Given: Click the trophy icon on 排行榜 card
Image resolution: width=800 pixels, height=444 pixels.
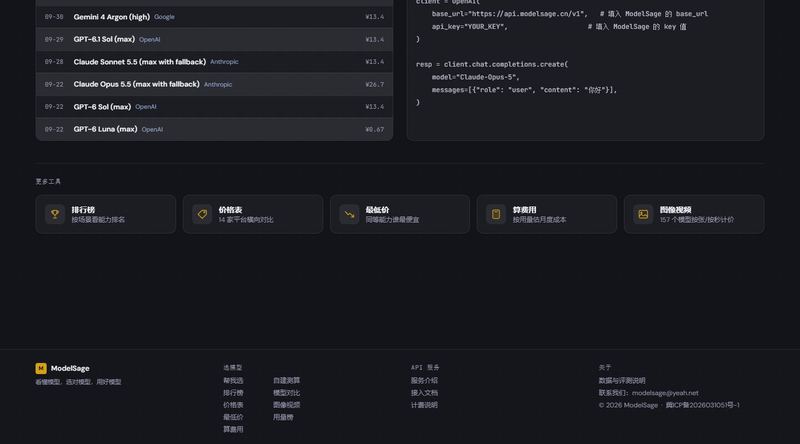Looking at the screenshot, I should (55, 214).
